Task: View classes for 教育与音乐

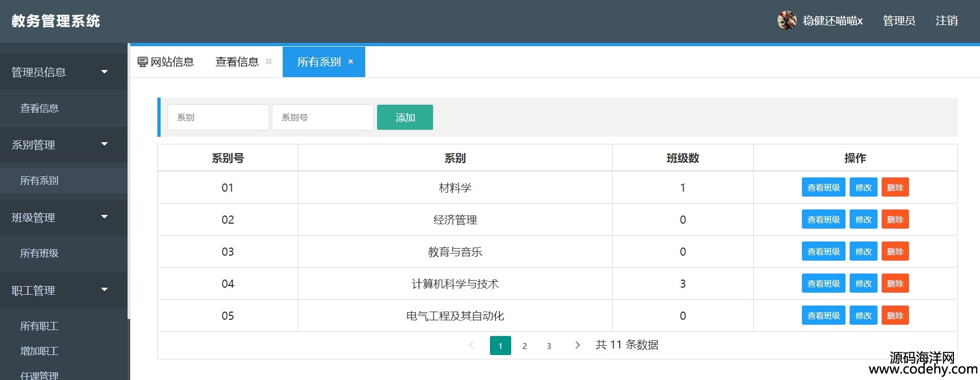Action: coord(823,251)
